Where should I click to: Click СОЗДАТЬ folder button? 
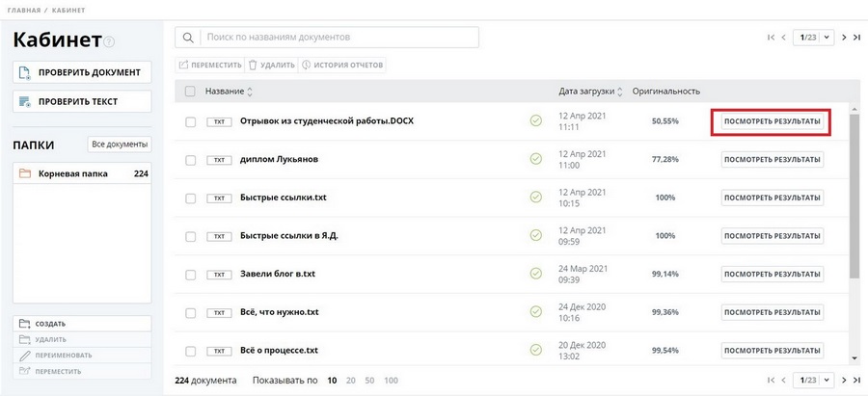(82, 324)
